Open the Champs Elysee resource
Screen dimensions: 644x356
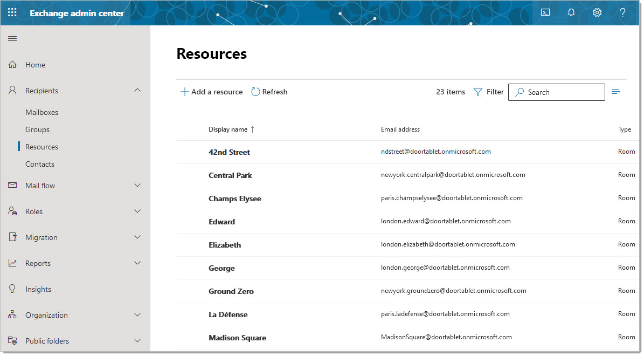click(236, 198)
